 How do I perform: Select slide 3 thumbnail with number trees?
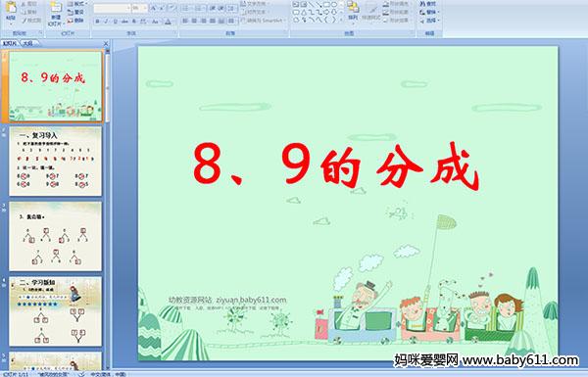pyautogui.click(x=56, y=236)
